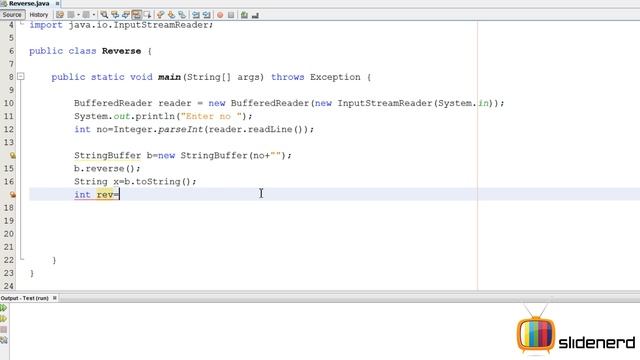The height and width of the screenshot is (360, 640).
Task: Click the Uncomment lines icon
Action: coord(255,15)
